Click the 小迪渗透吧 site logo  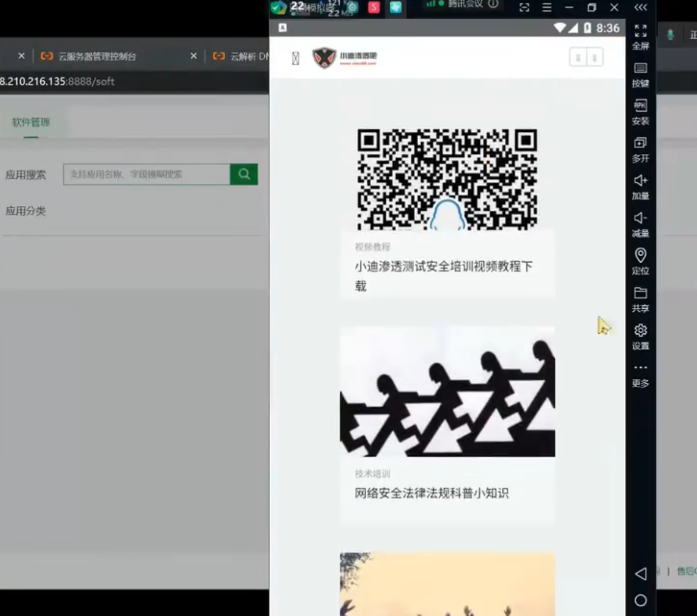click(x=345, y=58)
